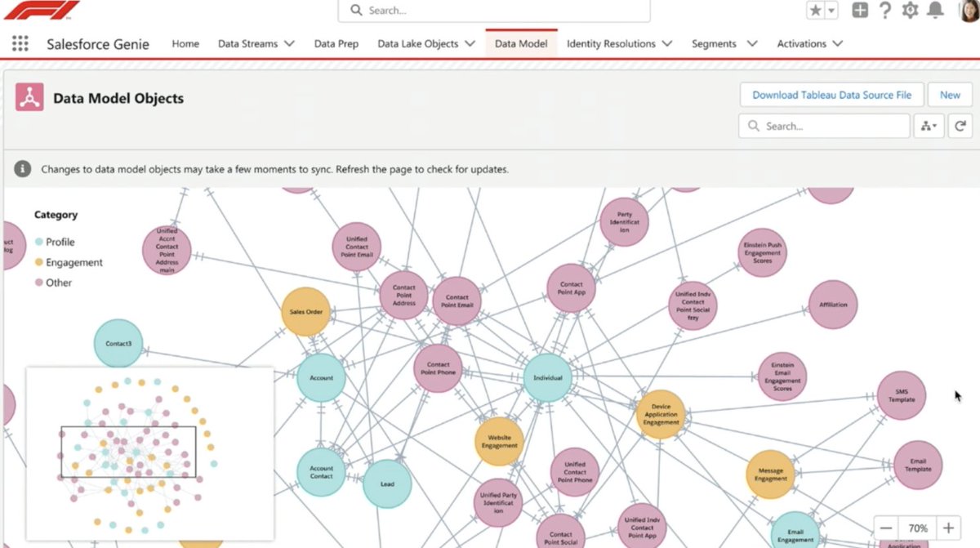Click the refresh button
This screenshot has width=980, height=548.
(x=960, y=126)
